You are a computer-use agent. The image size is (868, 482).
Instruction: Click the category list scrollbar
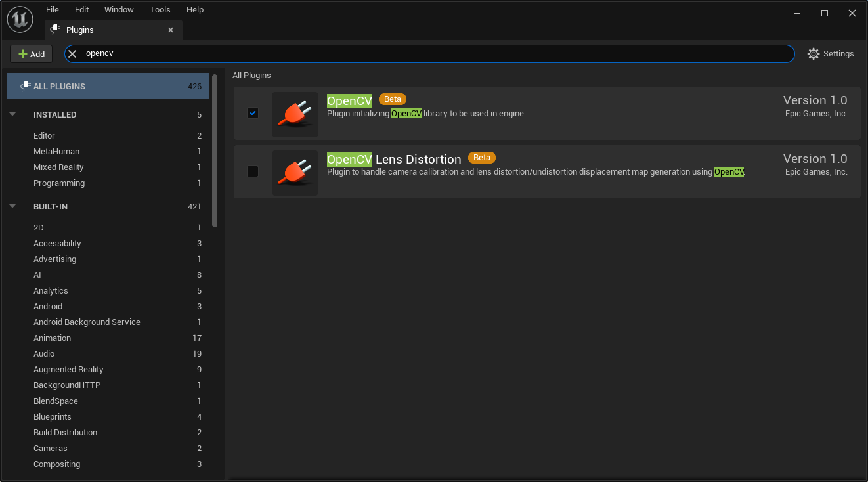pos(215,150)
